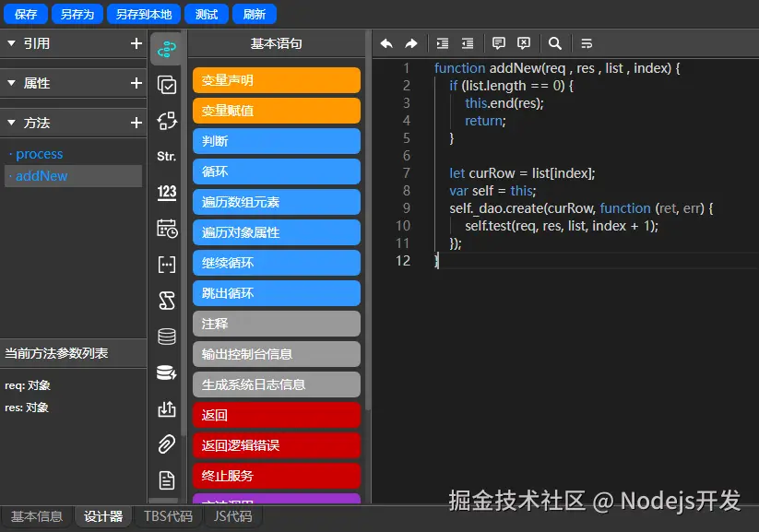Switch to the 基本信息 tab
Screen dimensions: 759x532
coord(36,516)
